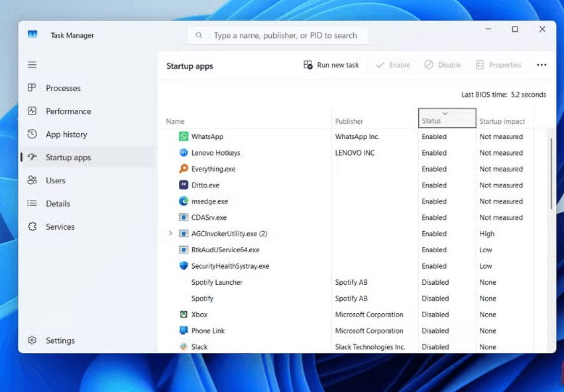Image resolution: width=564 pixels, height=392 pixels.
Task: Expand the AGCInvokerUtility.exe group
Action: pyautogui.click(x=170, y=233)
